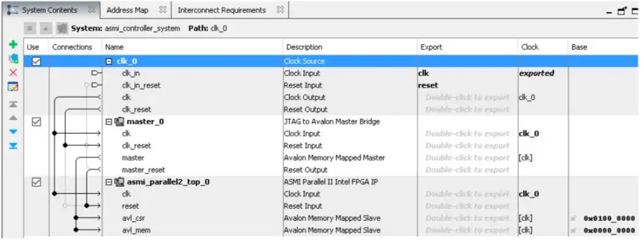Viewport: 644px width, 241px height.
Task: Click the blue move-to-bottom arrow icon
Action: click(13, 146)
